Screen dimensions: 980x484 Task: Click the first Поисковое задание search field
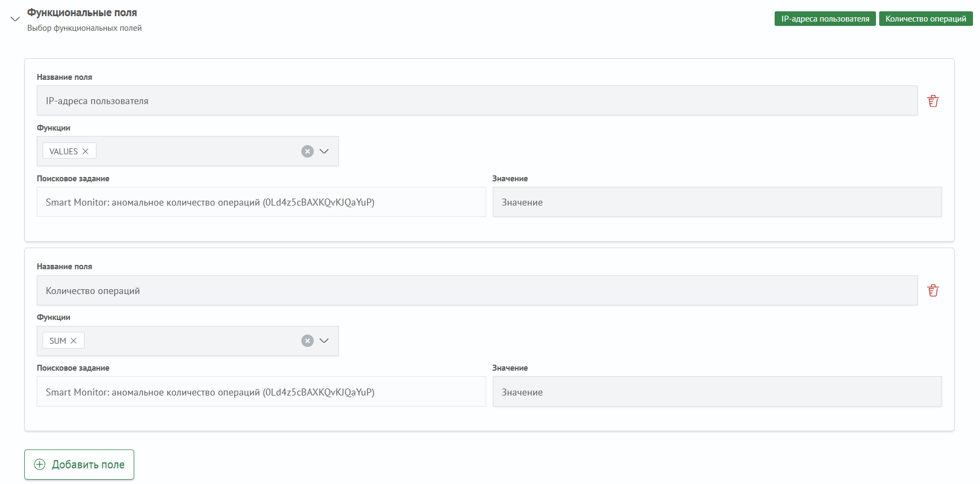[x=261, y=202]
